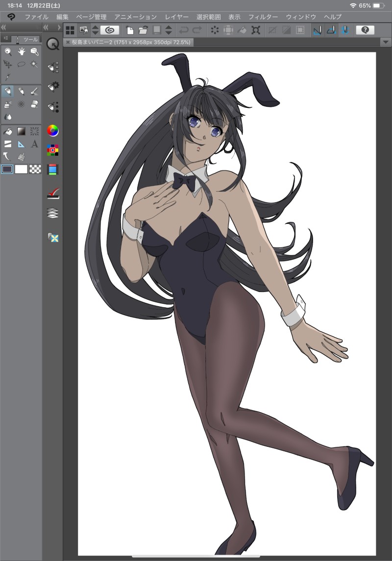Select the Decoration pattern tool
Screen dimensions: 392x561
(22, 104)
